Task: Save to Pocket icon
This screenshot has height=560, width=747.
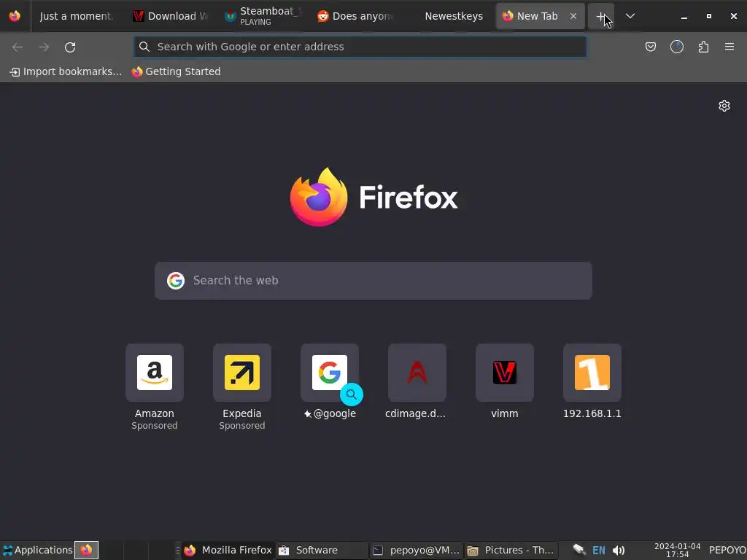Action: click(x=650, y=47)
